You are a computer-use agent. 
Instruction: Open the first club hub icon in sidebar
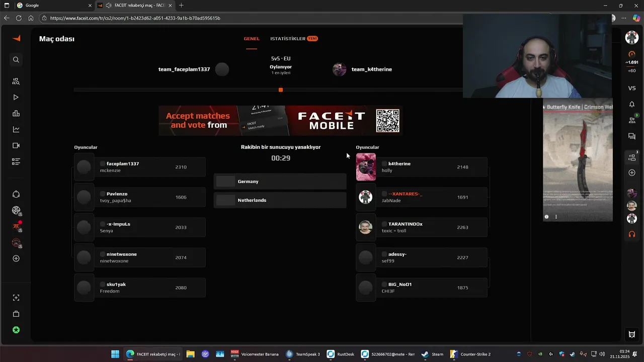click(x=16, y=195)
